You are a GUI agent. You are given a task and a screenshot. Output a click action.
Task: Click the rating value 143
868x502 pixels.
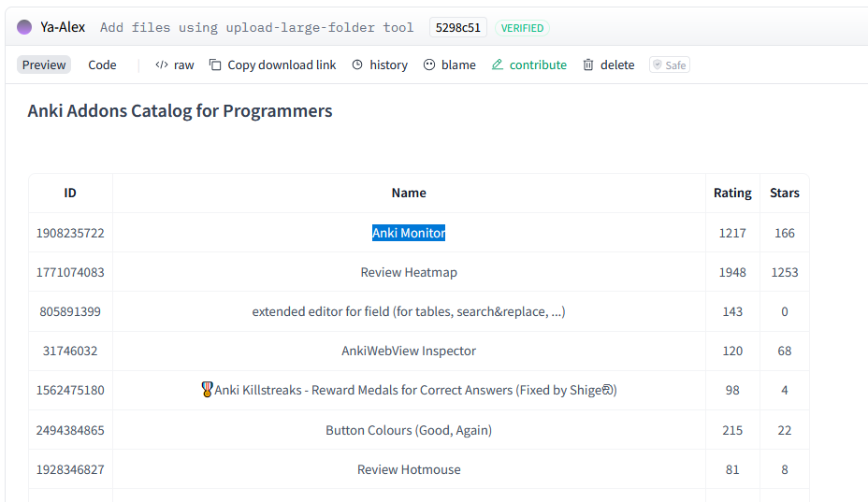(x=732, y=311)
